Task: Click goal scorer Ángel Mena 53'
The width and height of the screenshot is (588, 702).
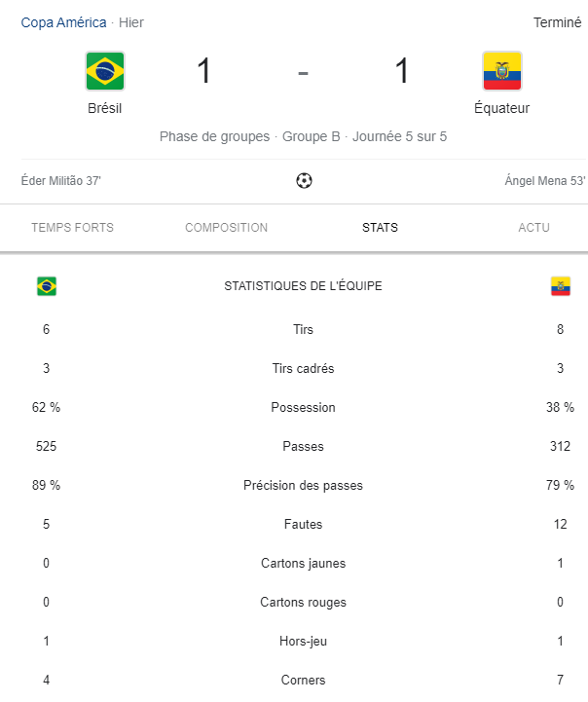Action: [x=545, y=181]
